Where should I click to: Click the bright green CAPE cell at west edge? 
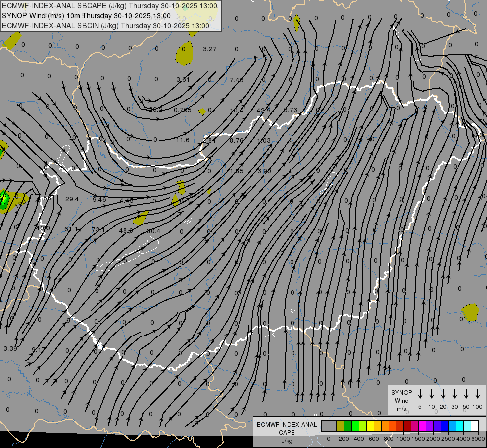coord(4,199)
